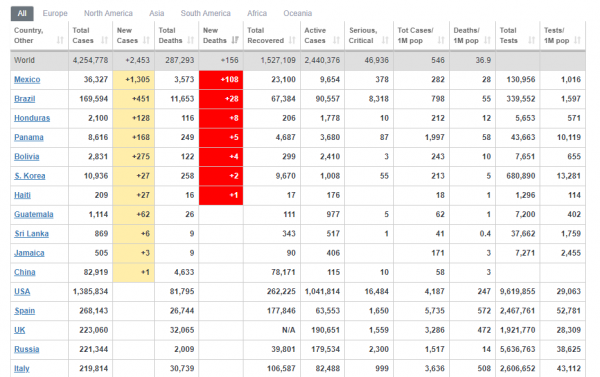Open the Mexico country link
Image resolution: width=600 pixels, height=377 pixels.
pyautogui.click(x=27, y=80)
